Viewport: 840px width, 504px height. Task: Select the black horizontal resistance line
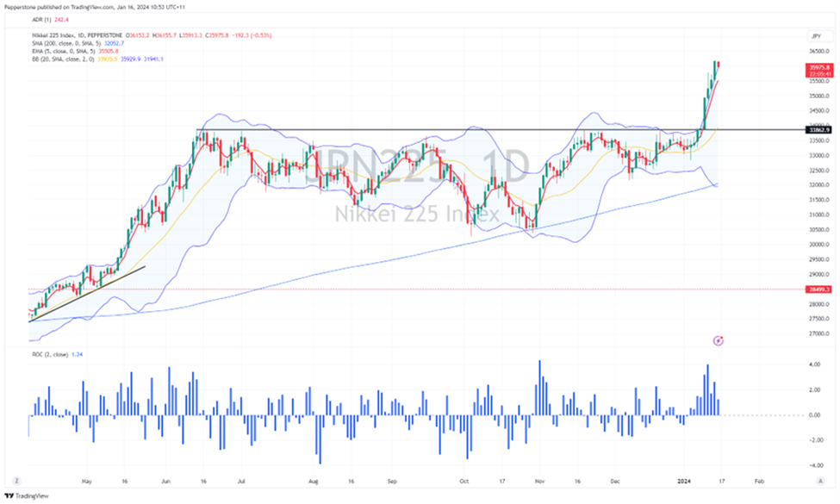(431, 130)
